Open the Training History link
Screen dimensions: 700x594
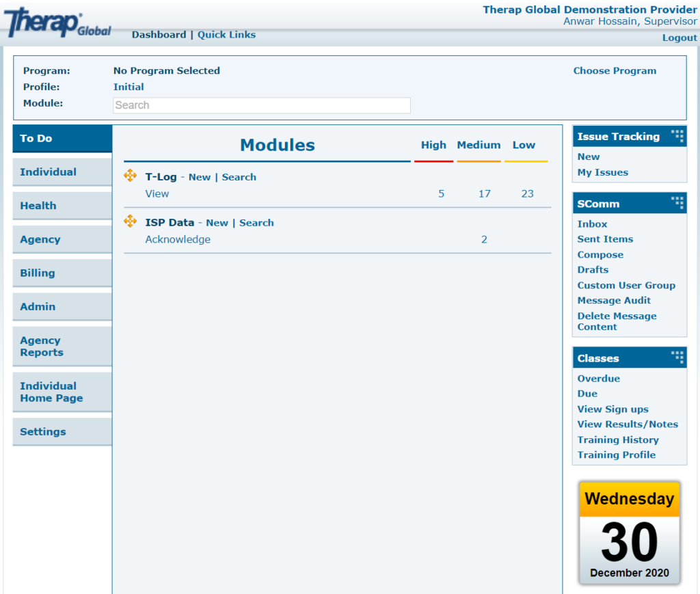[617, 440]
